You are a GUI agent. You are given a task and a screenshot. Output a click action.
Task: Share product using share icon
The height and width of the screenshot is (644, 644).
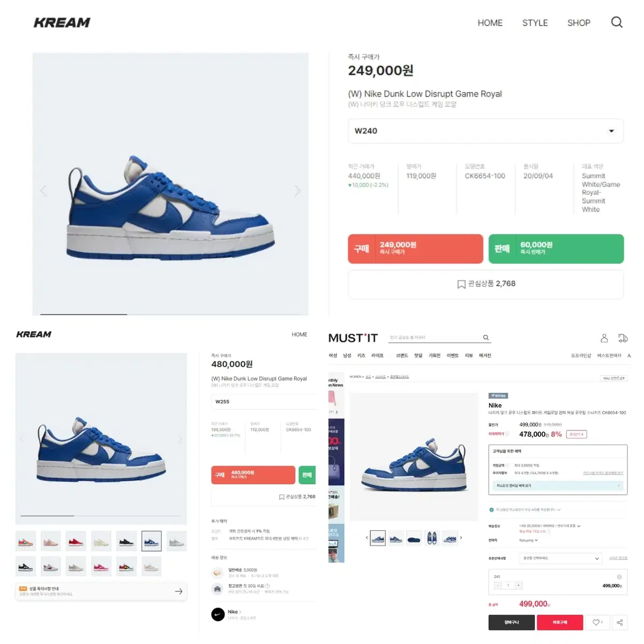tap(619, 623)
